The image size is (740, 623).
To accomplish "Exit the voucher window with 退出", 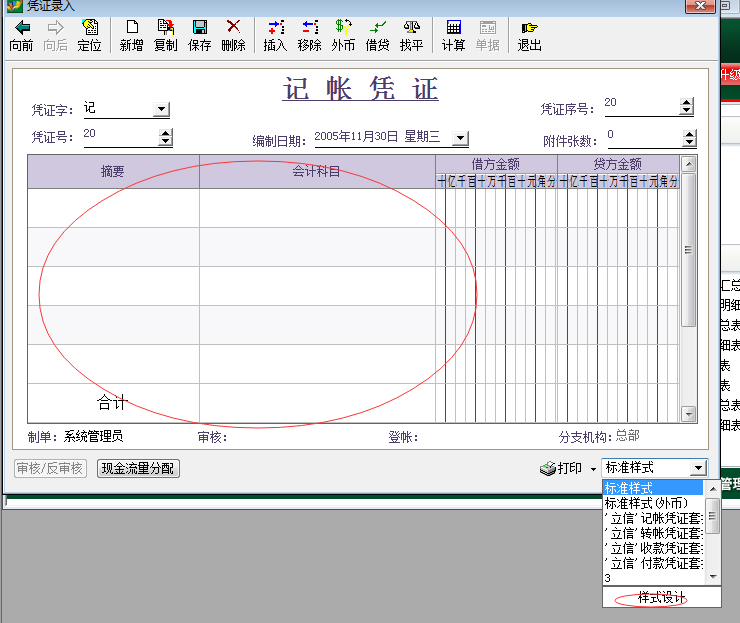I will point(529,28).
